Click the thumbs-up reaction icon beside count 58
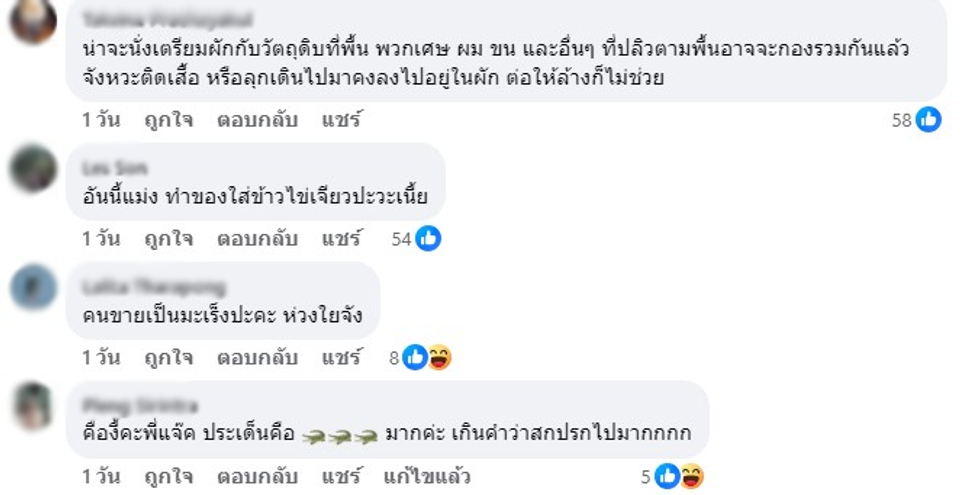This screenshot has height=495, width=960. 929,120
